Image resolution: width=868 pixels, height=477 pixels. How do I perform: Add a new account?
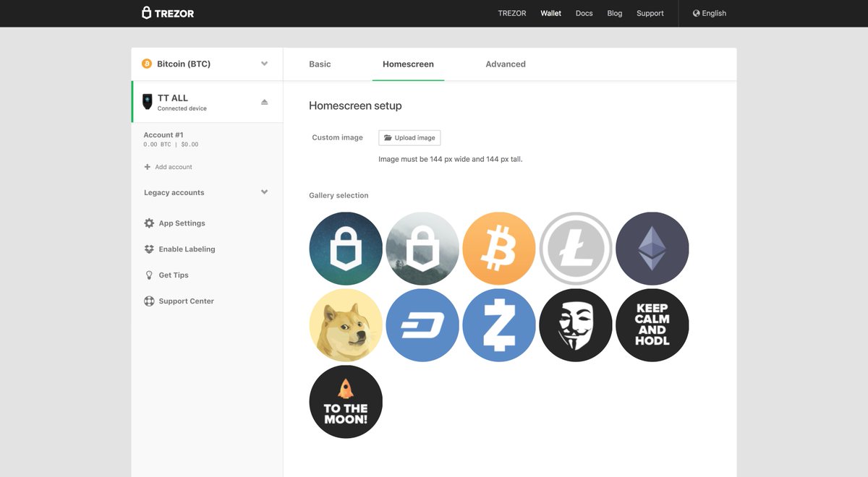point(168,166)
